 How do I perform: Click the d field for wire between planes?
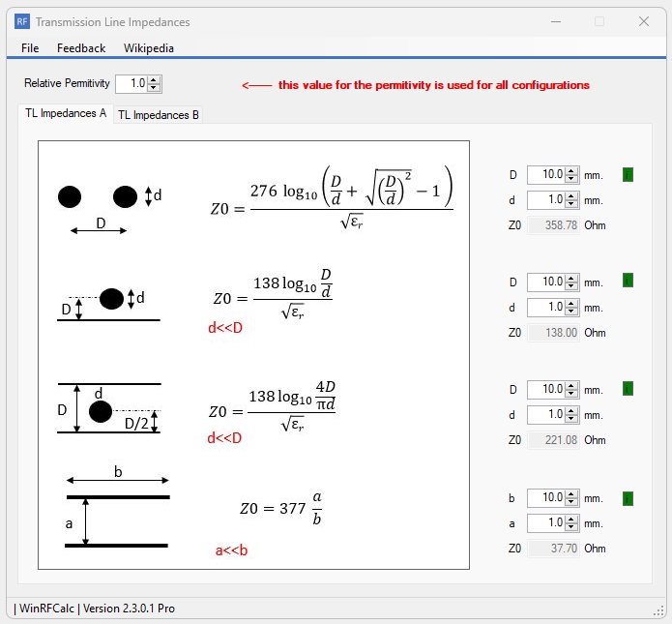546,415
